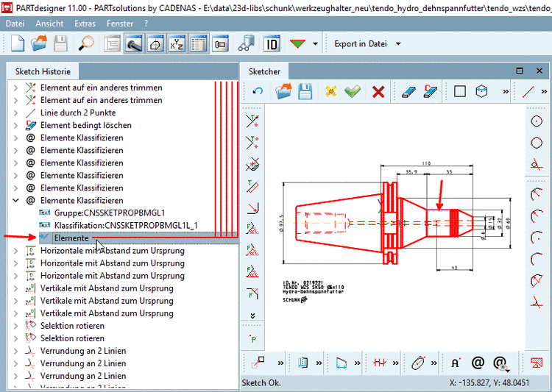
Task: Toggle the XYZ coordinate view button
Action: point(177,44)
